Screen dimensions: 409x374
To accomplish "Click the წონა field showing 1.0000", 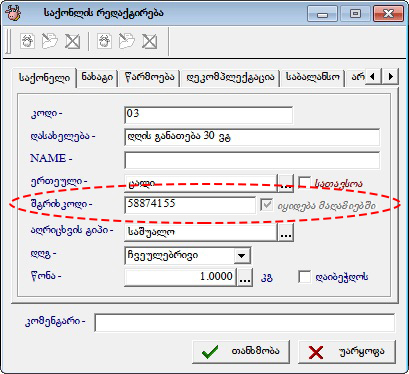I will 180,277.
